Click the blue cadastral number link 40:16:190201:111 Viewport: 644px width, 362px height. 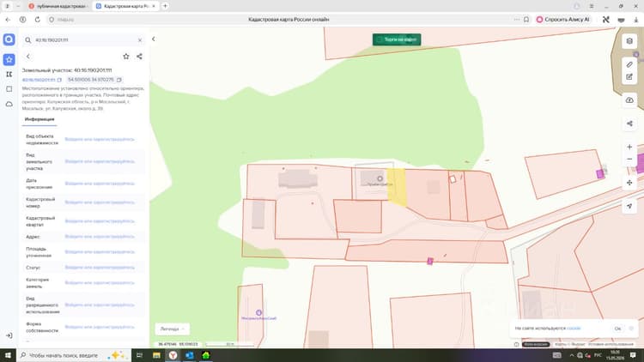coord(39,80)
